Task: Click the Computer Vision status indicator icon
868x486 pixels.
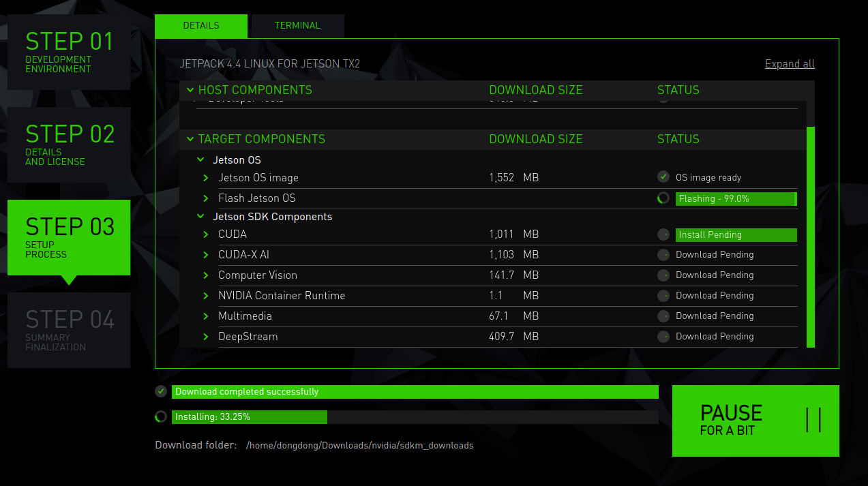Action: click(663, 275)
